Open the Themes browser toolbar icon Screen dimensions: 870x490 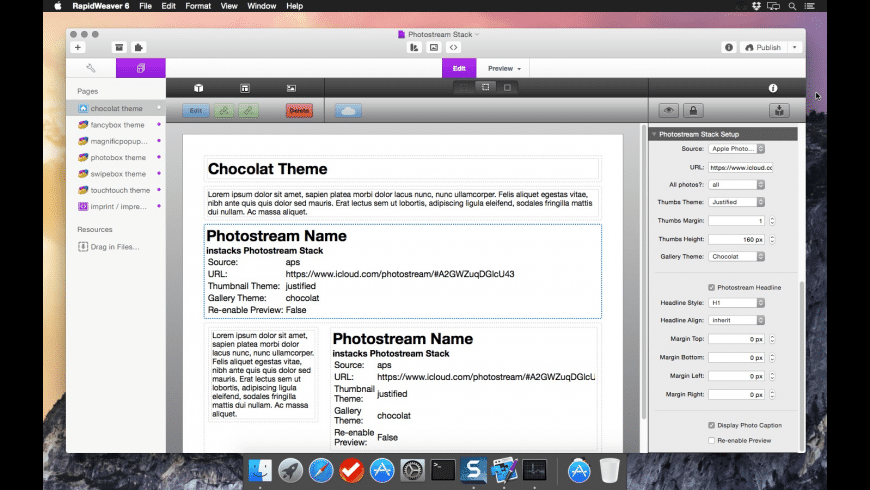tap(414, 48)
